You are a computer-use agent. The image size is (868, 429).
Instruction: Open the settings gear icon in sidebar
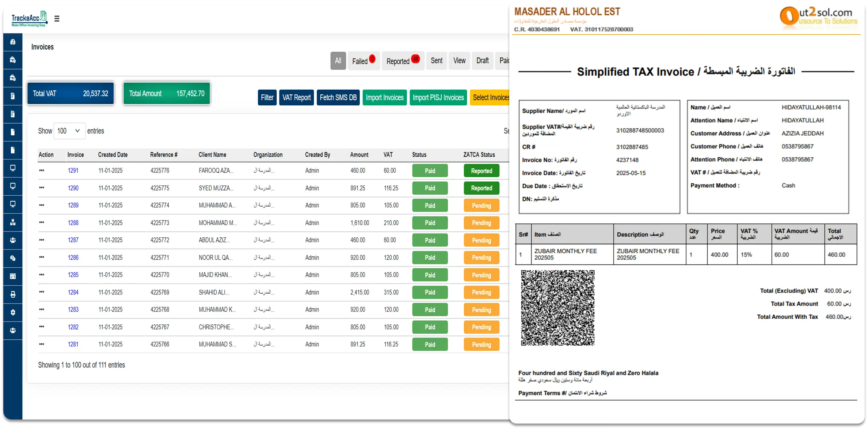(x=13, y=312)
